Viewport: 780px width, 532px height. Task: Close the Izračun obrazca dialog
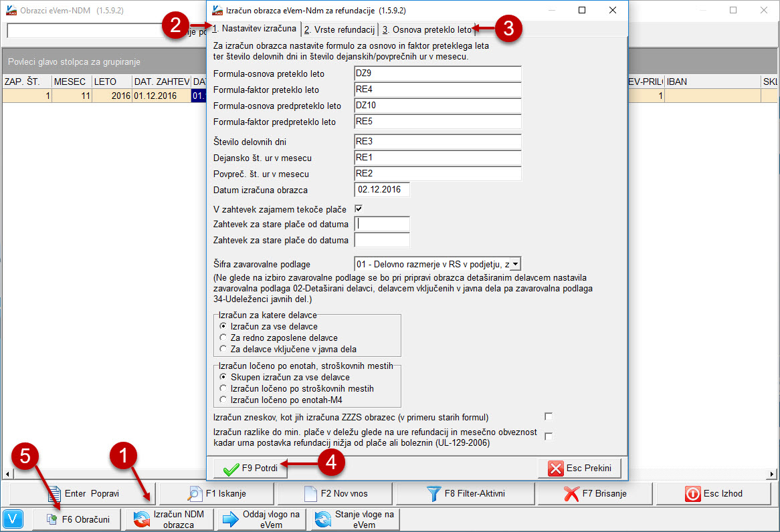(613, 10)
